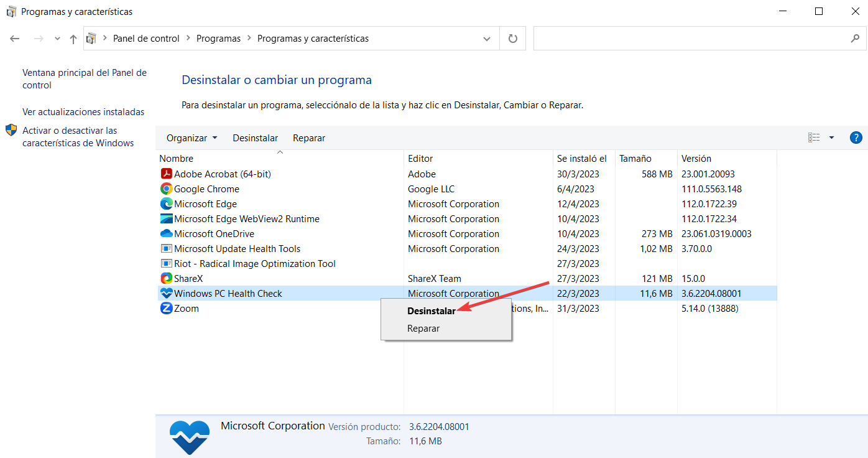Click the view layout icon

[814, 138]
